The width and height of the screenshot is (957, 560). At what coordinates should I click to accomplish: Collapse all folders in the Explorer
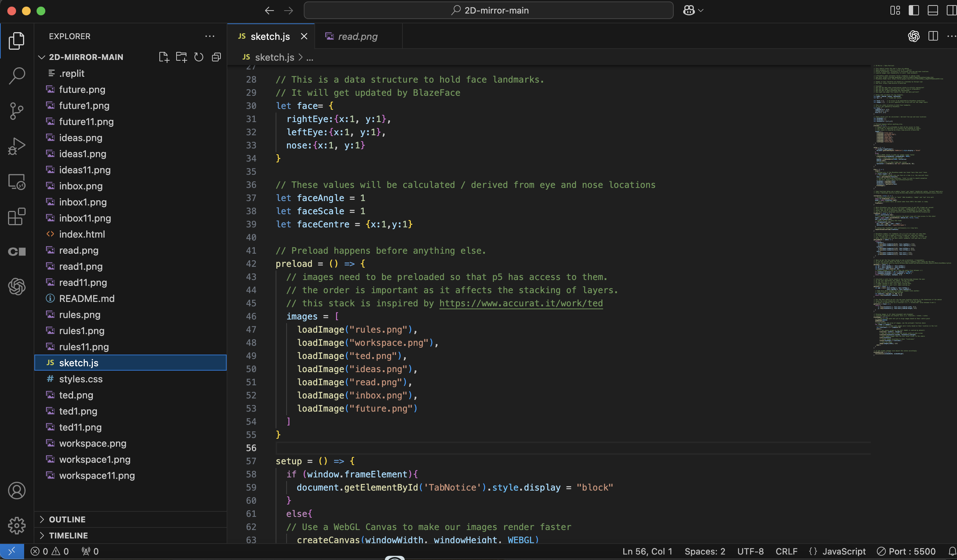click(216, 57)
